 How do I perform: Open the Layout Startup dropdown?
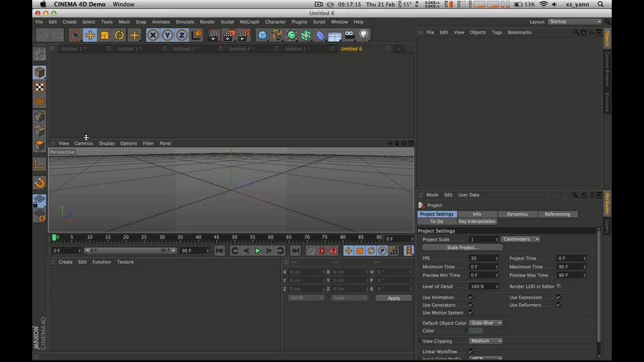tap(575, 22)
